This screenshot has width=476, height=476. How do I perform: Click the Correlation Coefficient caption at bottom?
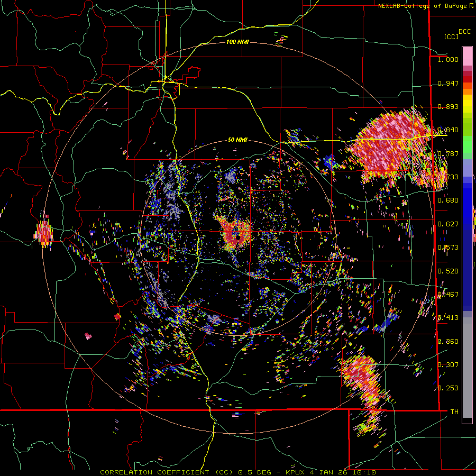[238, 472]
